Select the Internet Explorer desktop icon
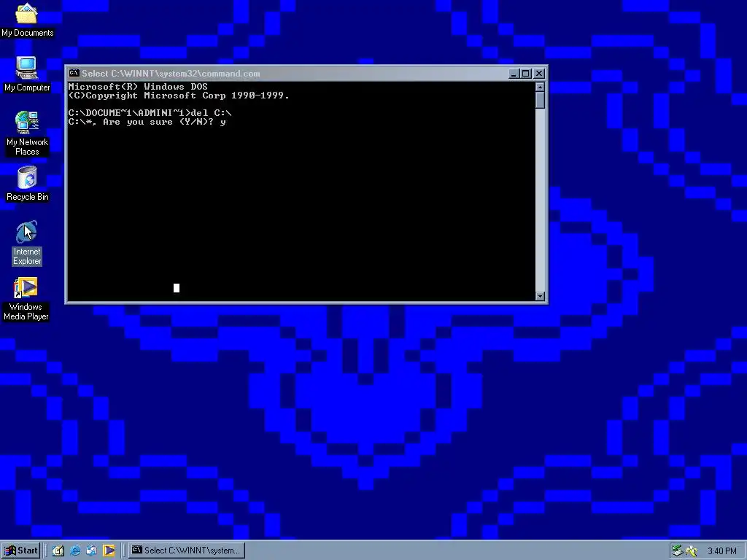The height and width of the screenshot is (560, 747). click(27, 243)
